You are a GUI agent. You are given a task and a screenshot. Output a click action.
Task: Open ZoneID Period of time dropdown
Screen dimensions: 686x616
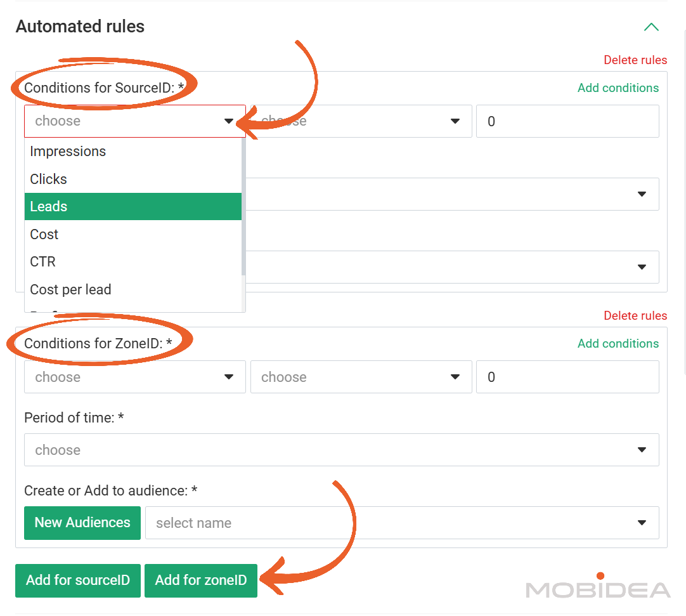342,450
